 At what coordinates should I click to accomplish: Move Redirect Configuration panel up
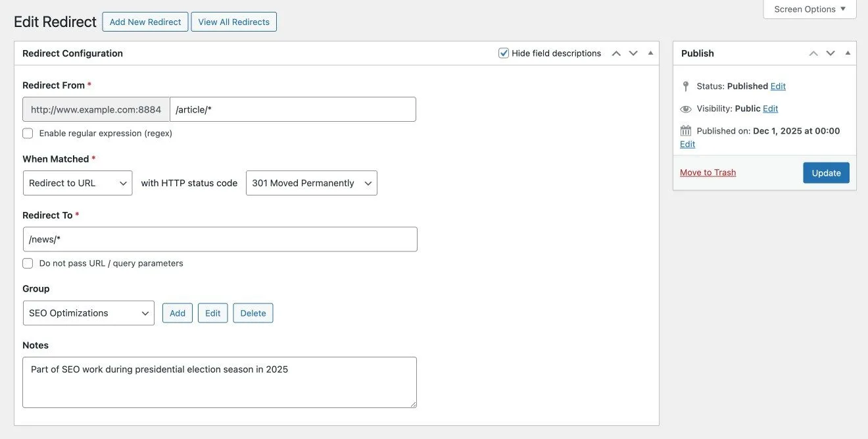click(616, 53)
